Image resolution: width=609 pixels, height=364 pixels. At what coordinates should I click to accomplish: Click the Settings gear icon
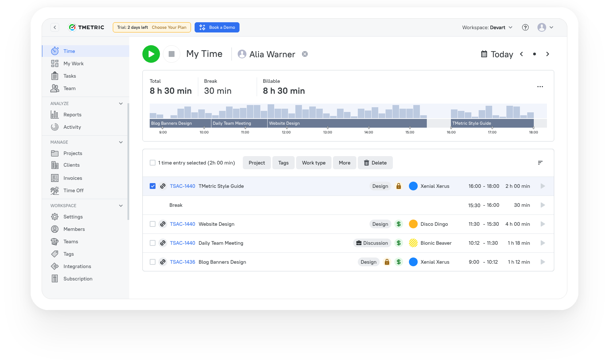pos(55,217)
